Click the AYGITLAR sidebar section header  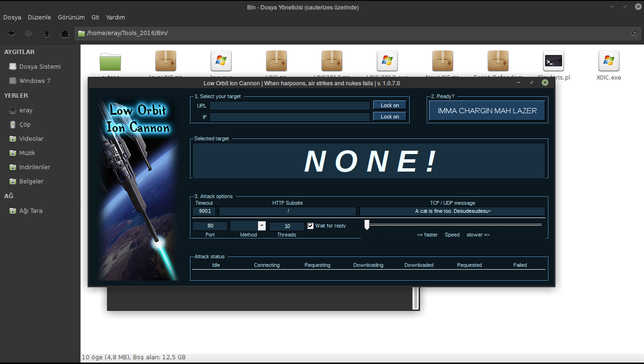[19, 52]
